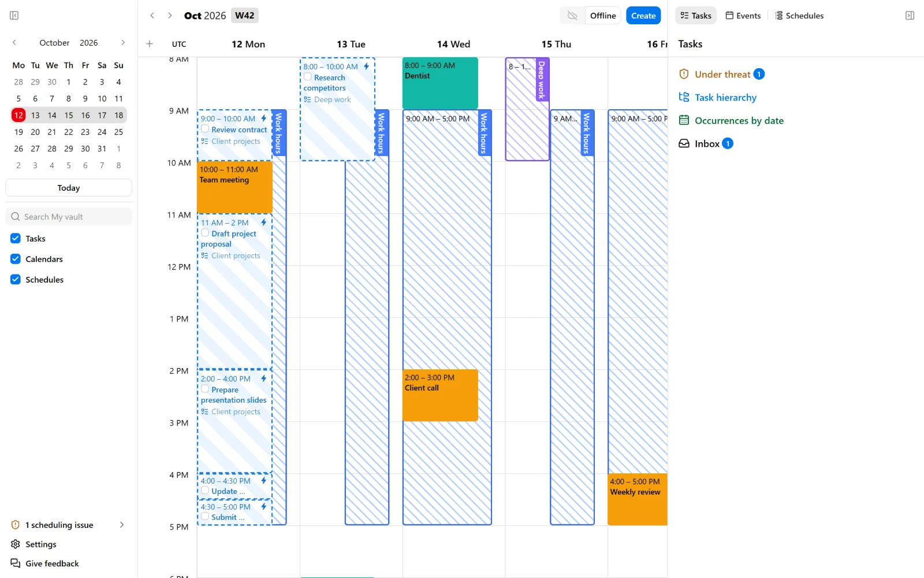Click the Offline status button
Screen dimensions: 924x578
click(603, 16)
